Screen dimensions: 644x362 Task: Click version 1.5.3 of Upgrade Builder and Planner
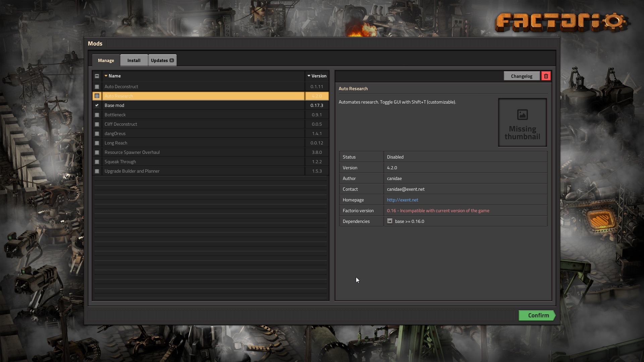pyautogui.click(x=317, y=171)
